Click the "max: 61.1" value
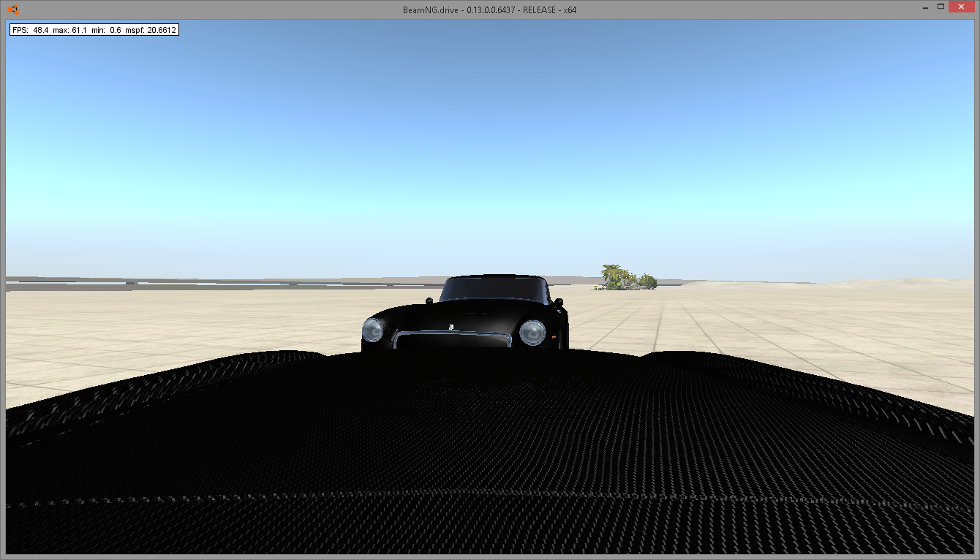 coord(69,30)
